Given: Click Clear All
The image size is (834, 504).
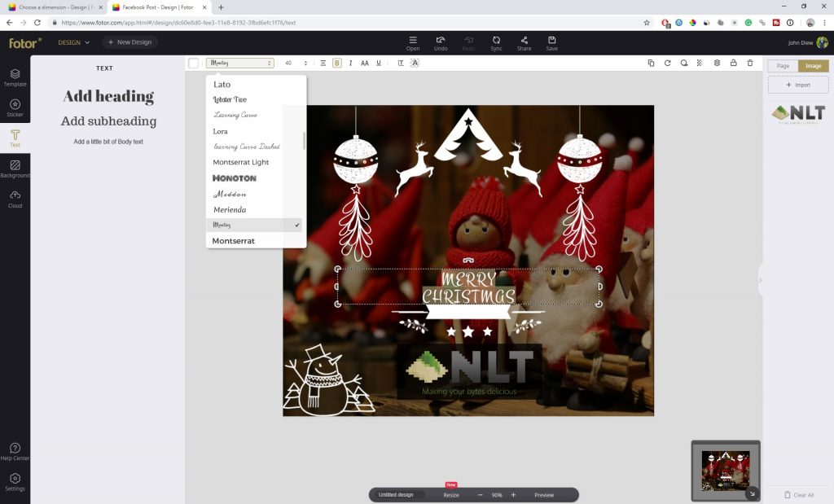Looking at the screenshot, I should coord(799,494).
